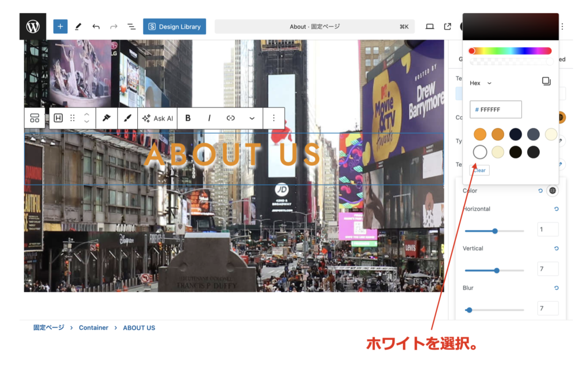Click the undo arrow in top toolbar
The height and width of the screenshot is (376, 588).
point(96,26)
